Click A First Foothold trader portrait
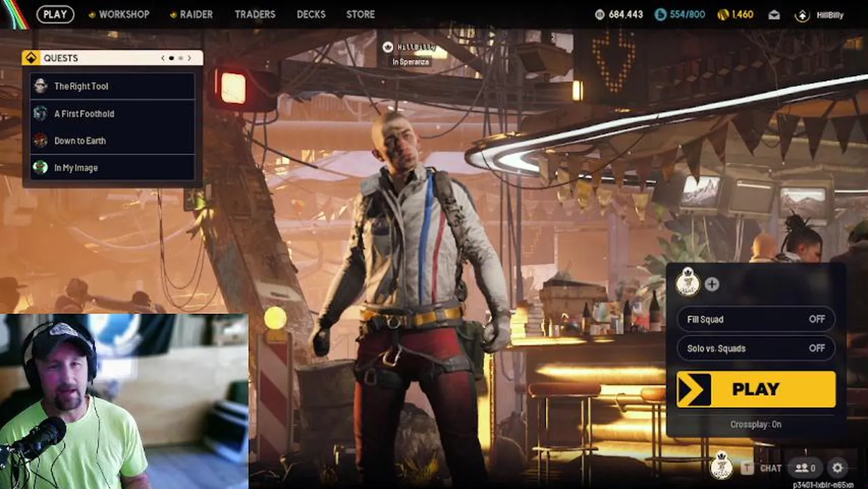The width and height of the screenshot is (868, 489). [x=41, y=113]
